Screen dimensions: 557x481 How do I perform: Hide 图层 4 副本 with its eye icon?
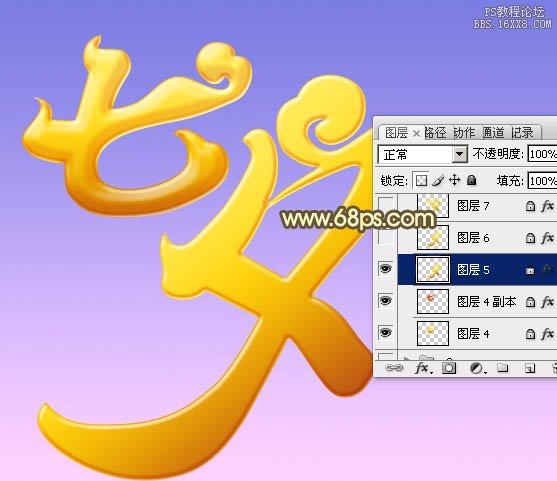[386, 301]
